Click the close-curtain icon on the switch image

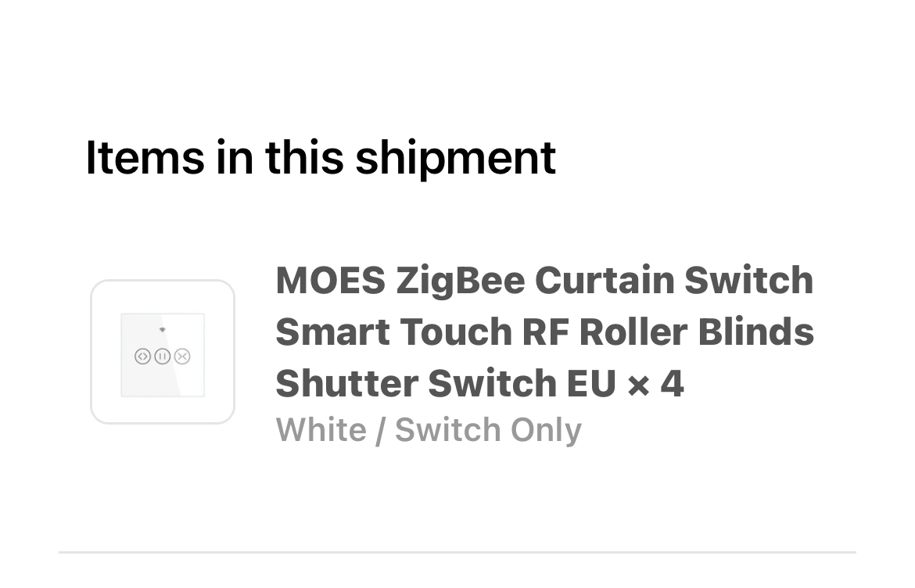click(182, 357)
